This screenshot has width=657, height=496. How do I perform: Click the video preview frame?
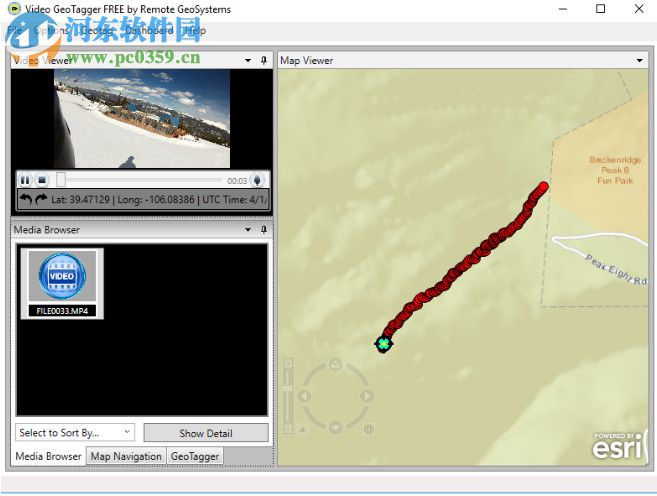142,119
